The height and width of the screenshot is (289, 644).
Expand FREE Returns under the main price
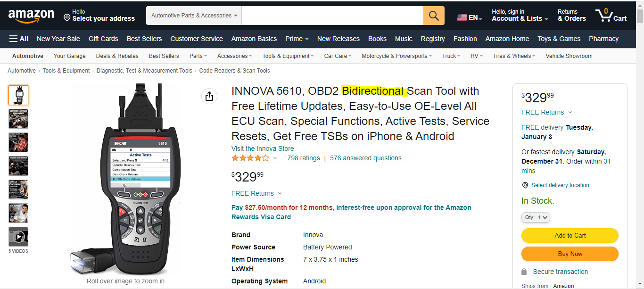tap(256, 193)
